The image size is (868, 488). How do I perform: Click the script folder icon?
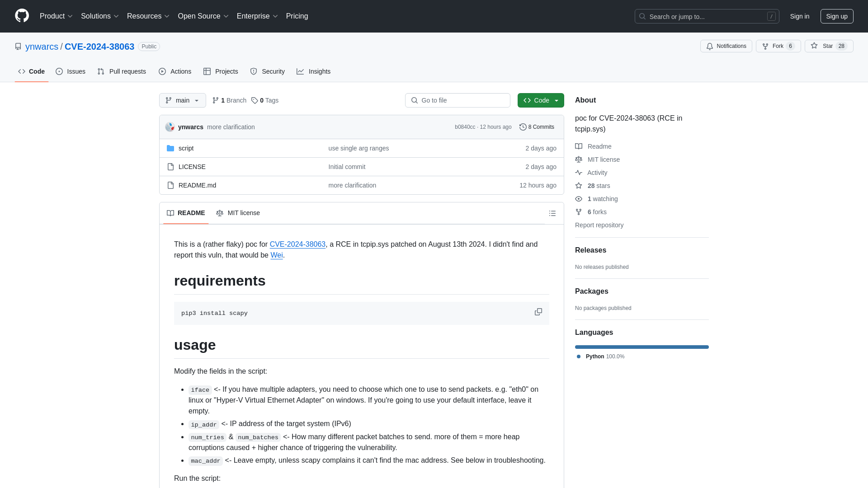[x=170, y=148]
